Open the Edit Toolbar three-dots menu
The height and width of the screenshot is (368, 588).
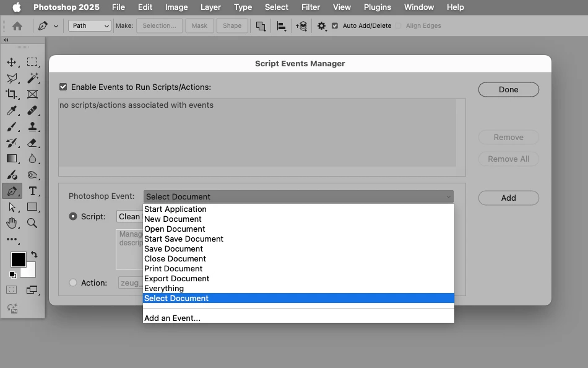point(12,239)
